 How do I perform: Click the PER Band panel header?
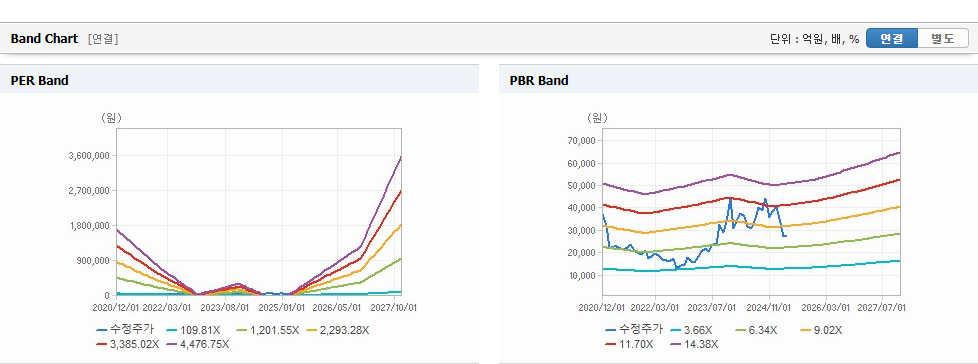click(240, 80)
